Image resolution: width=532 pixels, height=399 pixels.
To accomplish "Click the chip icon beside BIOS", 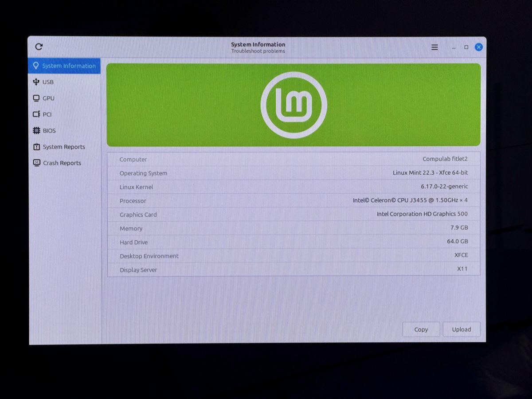I will (x=36, y=130).
